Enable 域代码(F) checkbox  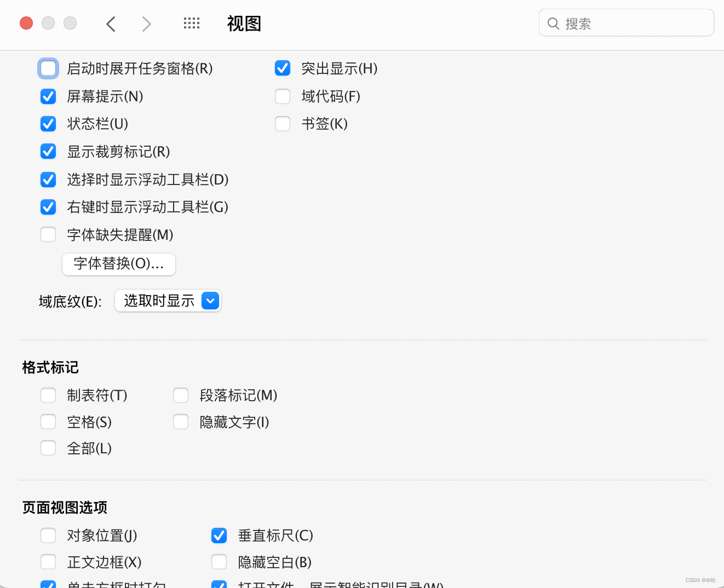(283, 96)
